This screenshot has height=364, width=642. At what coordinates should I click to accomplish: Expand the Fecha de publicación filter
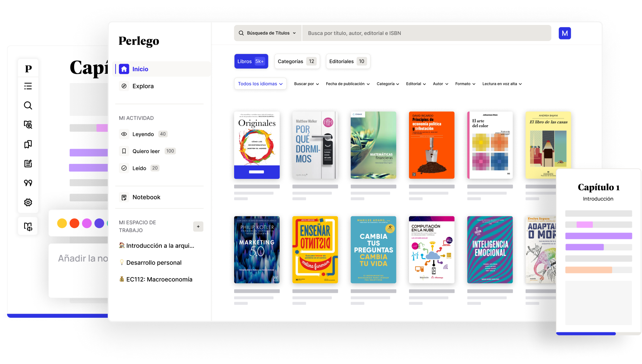coord(347,84)
